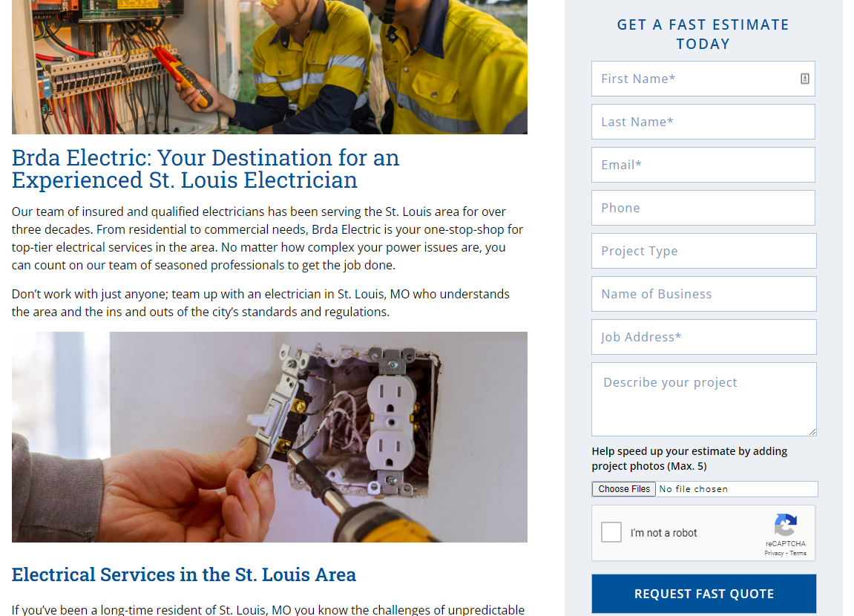Focus the Last Name input field
Image resolution: width=854 pixels, height=616 pixels.
(x=703, y=122)
